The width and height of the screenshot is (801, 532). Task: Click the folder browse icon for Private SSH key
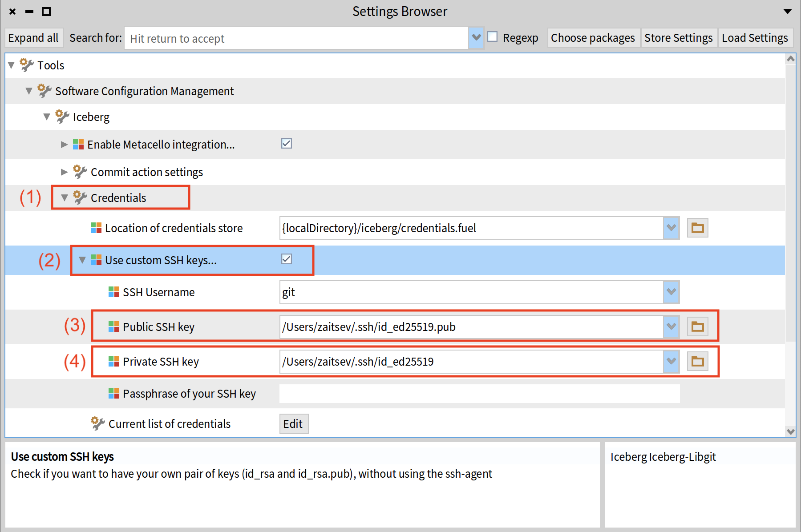[697, 362]
